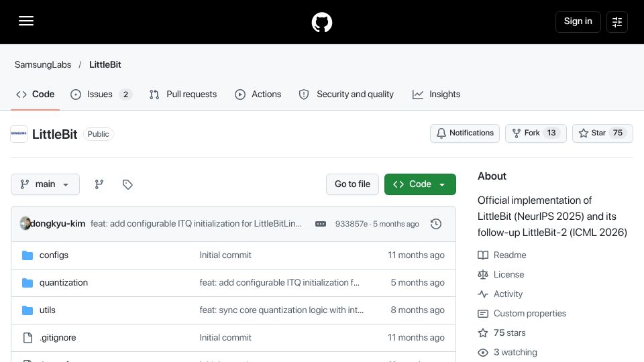Click the Sign in button
Screen dimensions: 644x362
[x=578, y=21]
